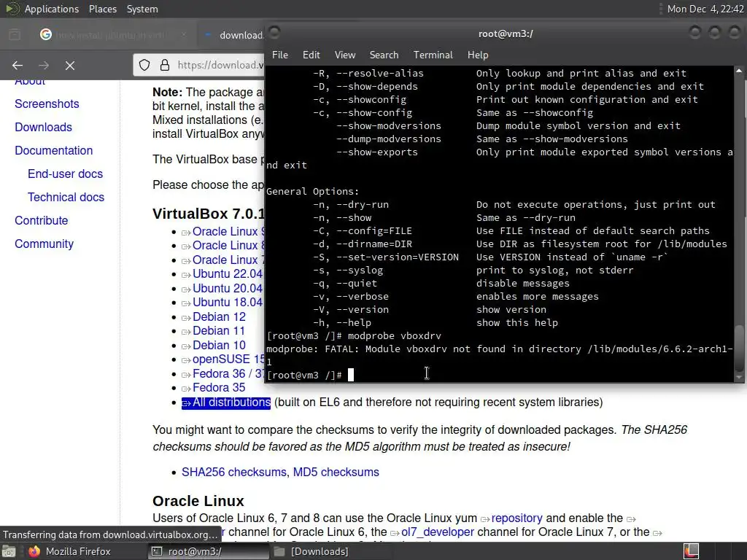Click the show desktop icon in taskbar
747x560 pixels.
tap(8, 551)
